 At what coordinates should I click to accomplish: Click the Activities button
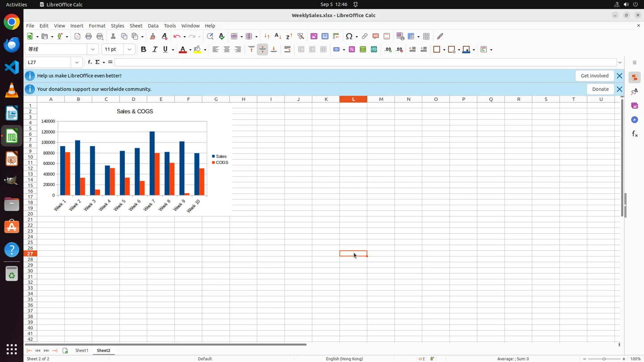(17, 4)
